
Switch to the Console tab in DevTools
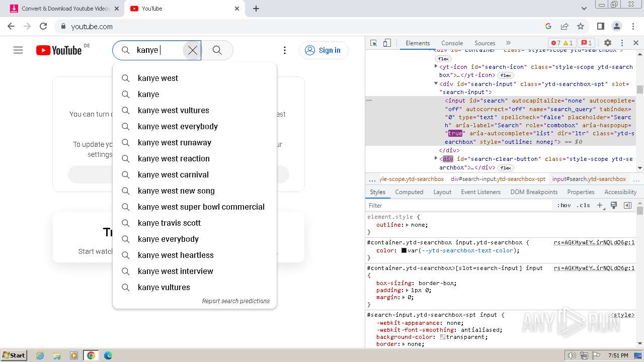(452, 43)
